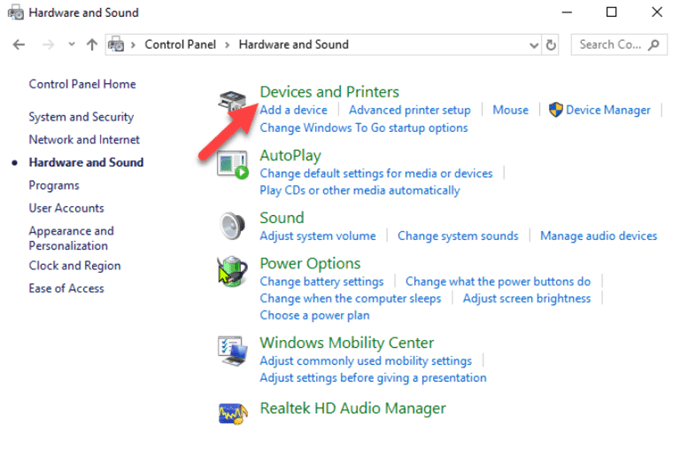Open the Device Manager link
Screen dimensions: 680x456
tap(608, 110)
